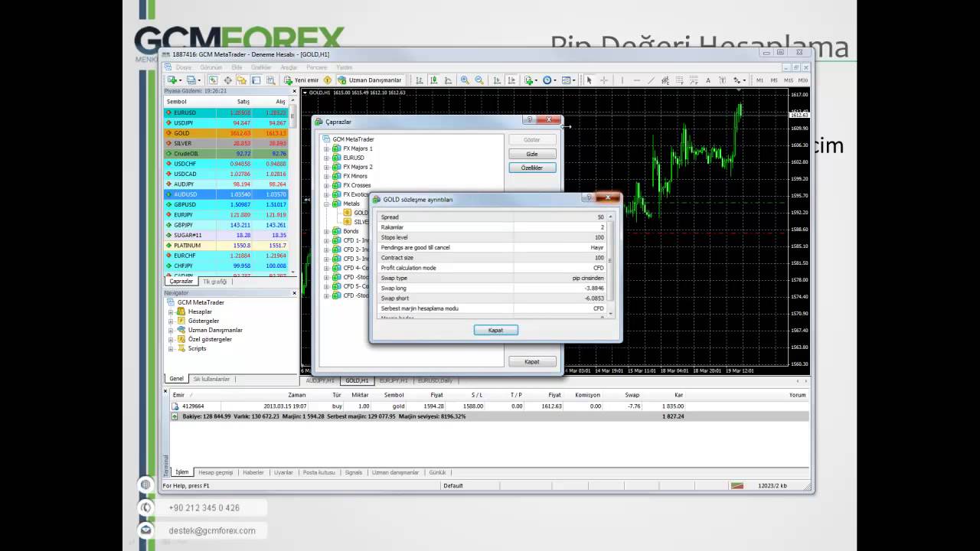Toggle the Uzman Danışmanlar toolbar button
The width and height of the screenshot is (980, 551).
(369, 80)
